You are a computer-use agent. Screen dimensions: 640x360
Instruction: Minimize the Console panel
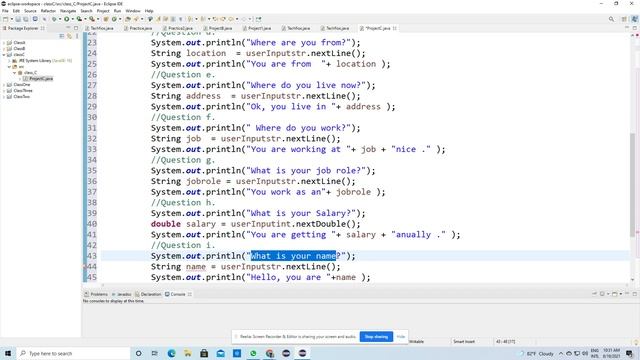point(627,293)
